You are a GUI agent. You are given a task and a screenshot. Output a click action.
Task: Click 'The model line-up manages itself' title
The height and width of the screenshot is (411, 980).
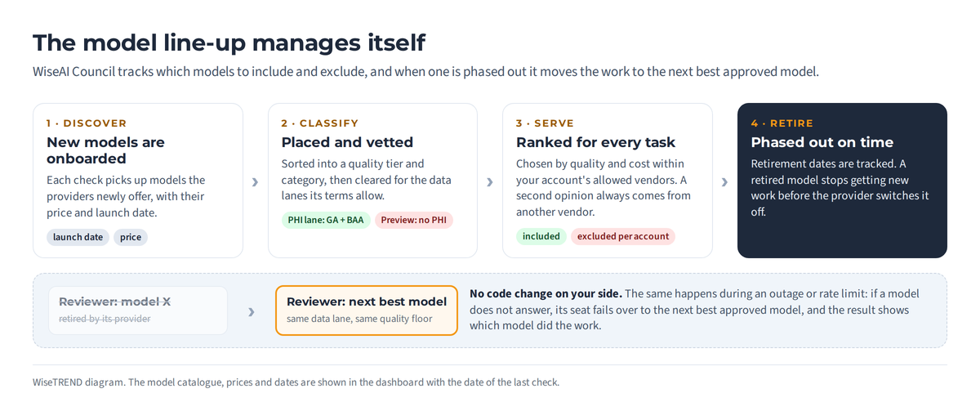coord(229,42)
